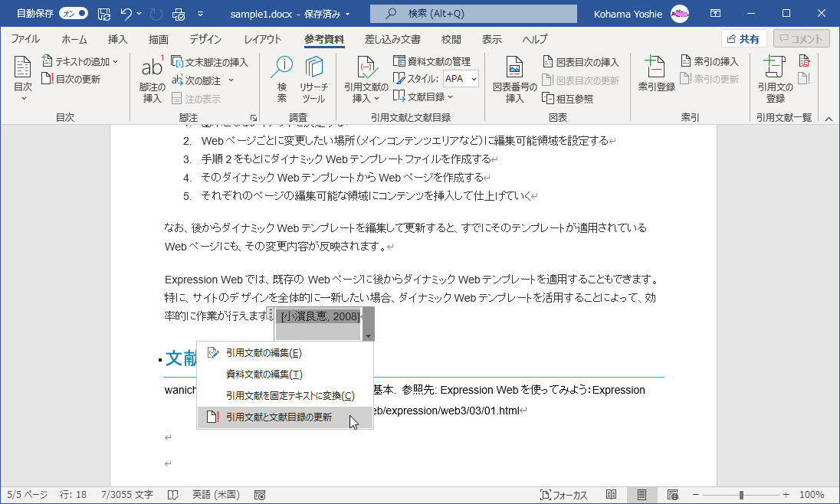The width and height of the screenshot is (840, 504).
Task: Click the 英語 (米国) language indicator
Action: [216, 495]
